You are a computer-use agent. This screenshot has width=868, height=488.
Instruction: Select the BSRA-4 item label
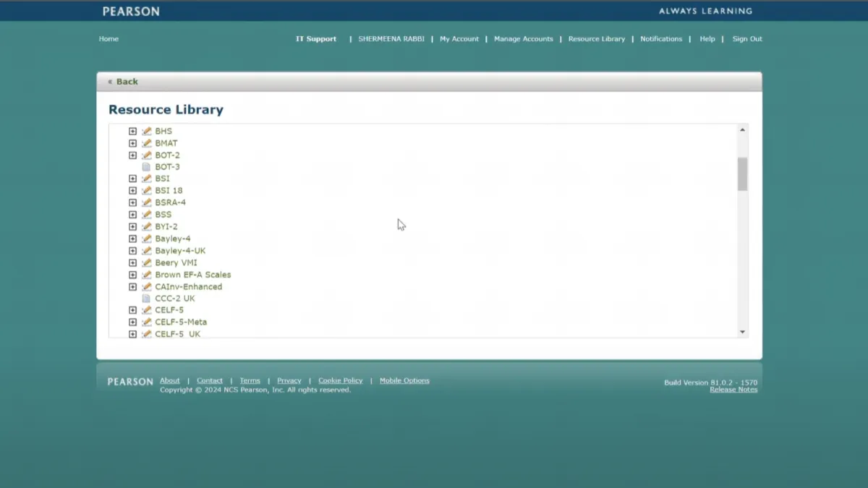[171, 202]
